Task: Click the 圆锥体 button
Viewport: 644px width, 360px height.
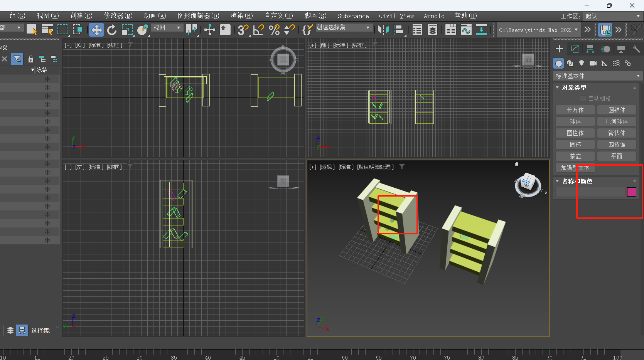Action: [617, 110]
